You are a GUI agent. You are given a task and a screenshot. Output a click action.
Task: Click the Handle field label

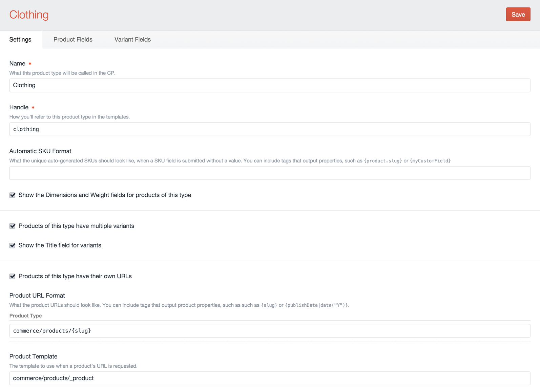pos(19,107)
